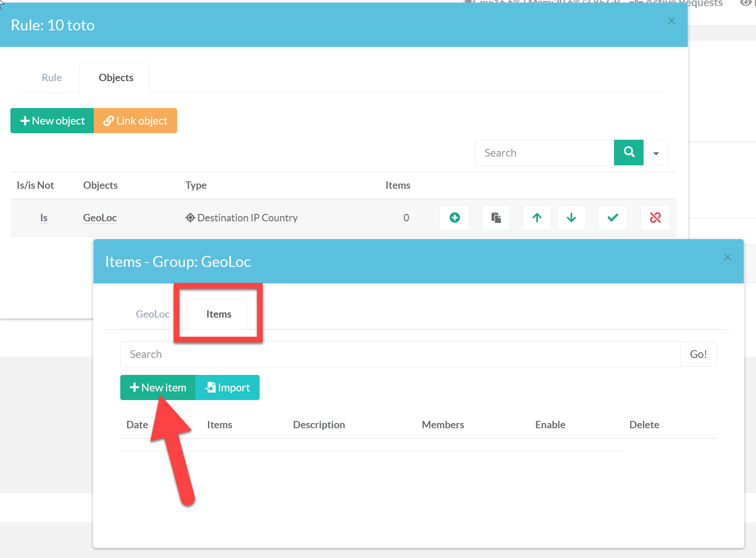
Task: Unlink the GeoLoc object using red icon
Action: 655,218
